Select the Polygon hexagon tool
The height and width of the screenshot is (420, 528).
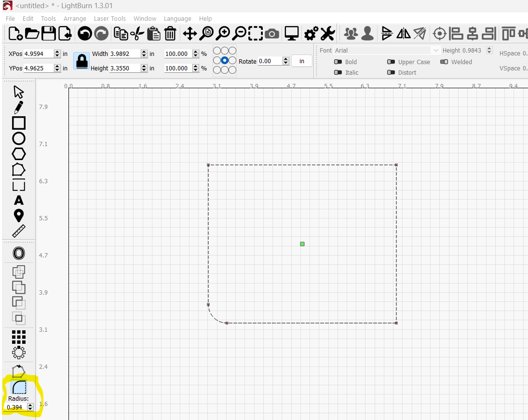(x=19, y=154)
